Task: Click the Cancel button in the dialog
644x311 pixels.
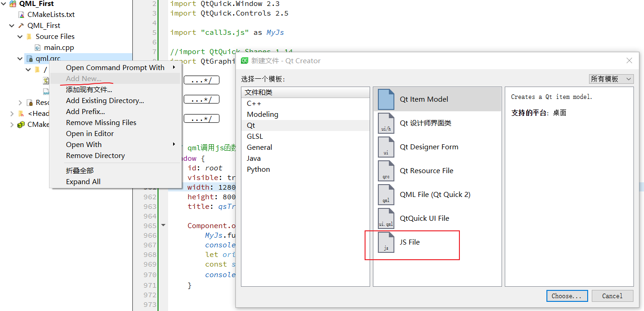Action: tap(612, 296)
